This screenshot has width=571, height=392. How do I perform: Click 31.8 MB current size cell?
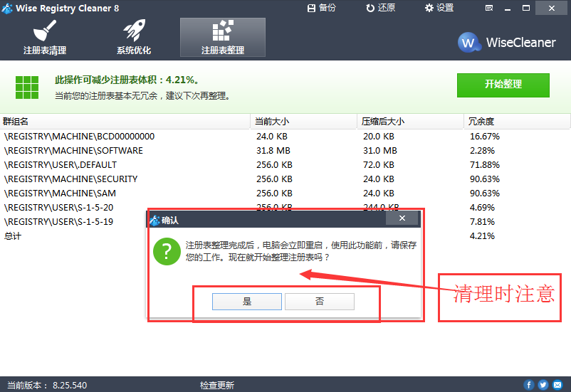pyautogui.click(x=273, y=151)
